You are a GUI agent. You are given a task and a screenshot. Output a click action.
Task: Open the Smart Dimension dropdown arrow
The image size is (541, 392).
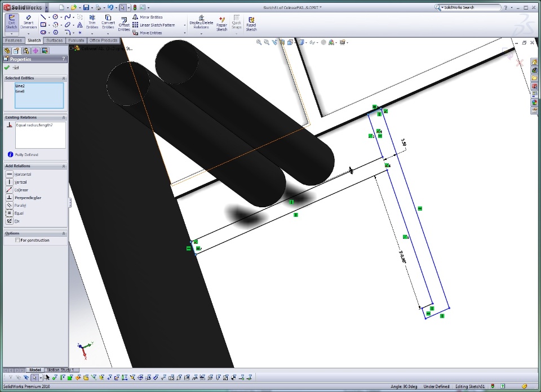(x=28, y=34)
